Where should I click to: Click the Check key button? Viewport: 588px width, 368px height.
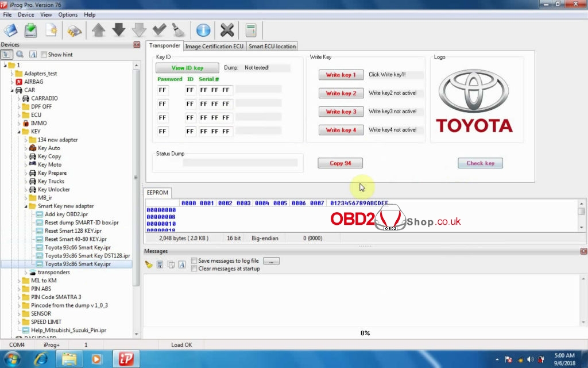pos(481,163)
